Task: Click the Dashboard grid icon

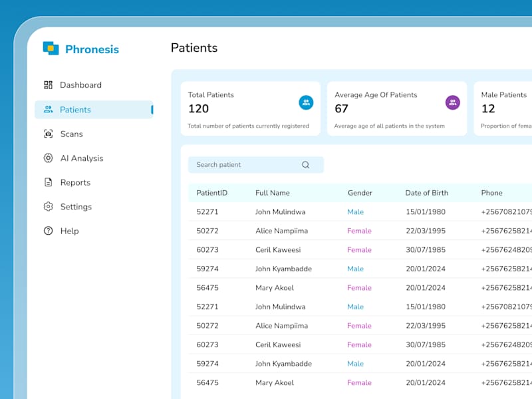Action: tap(48, 85)
